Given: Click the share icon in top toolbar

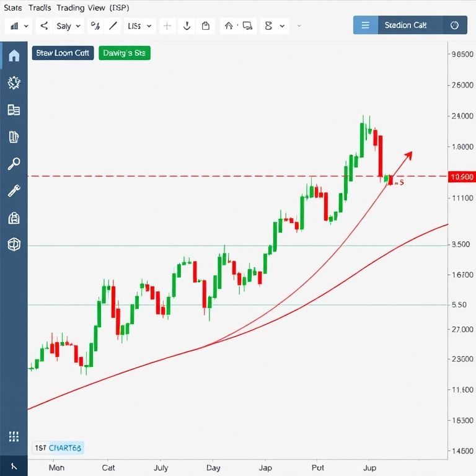Looking at the screenshot, I should point(44,26).
